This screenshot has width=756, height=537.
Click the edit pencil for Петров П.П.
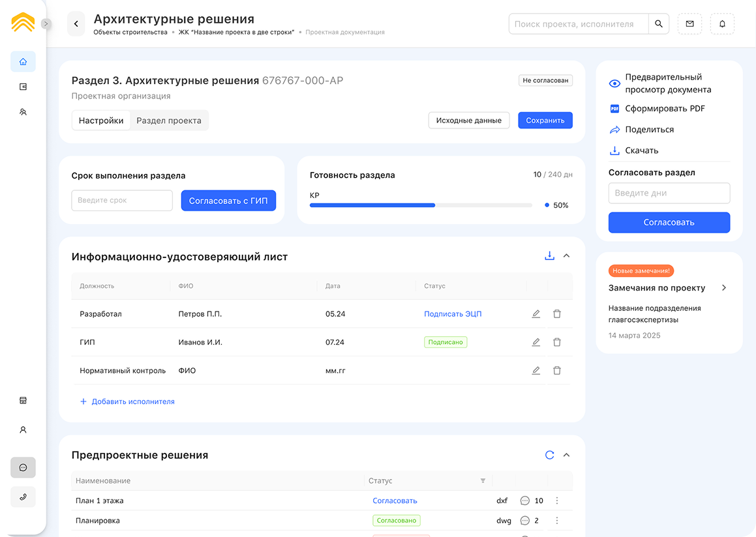click(x=536, y=314)
